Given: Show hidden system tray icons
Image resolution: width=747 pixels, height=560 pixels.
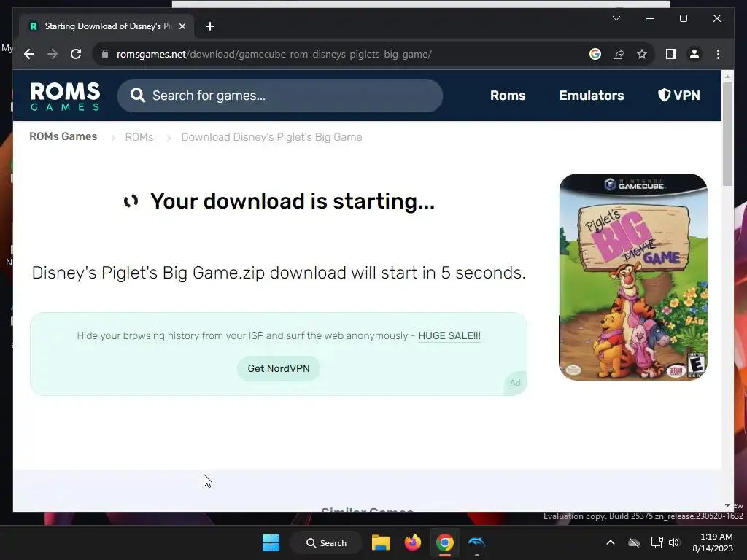Looking at the screenshot, I should tap(611, 542).
